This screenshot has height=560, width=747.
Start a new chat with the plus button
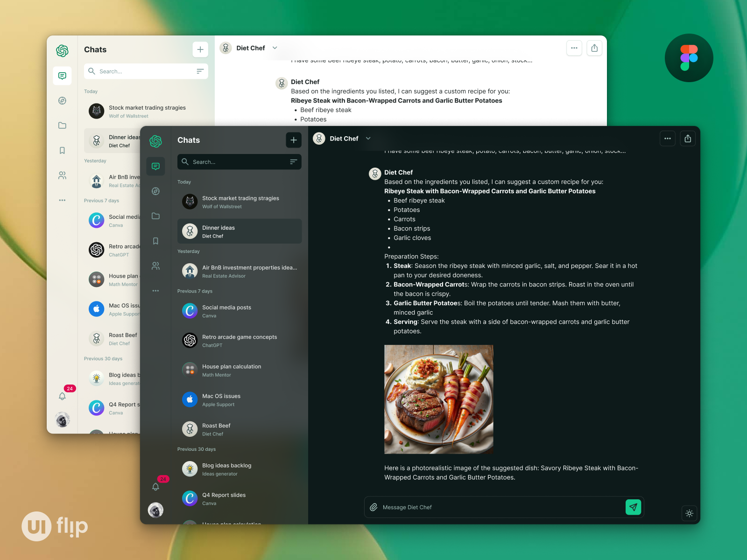pos(294,140)
